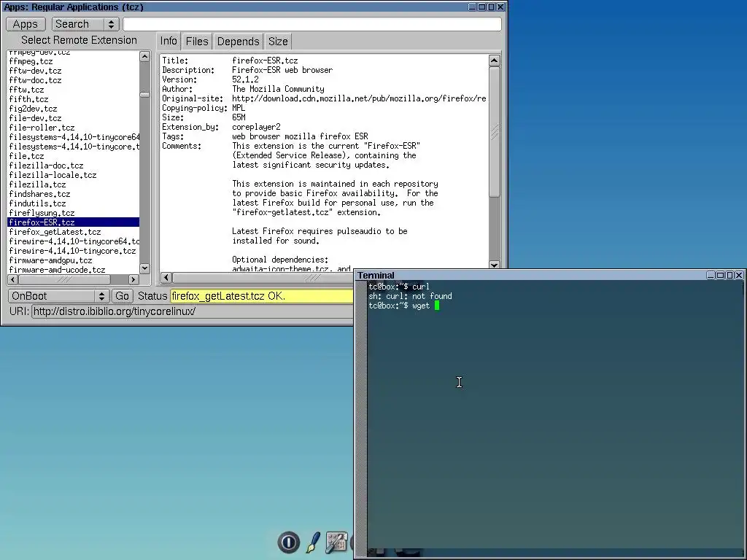Image resolution: width=747 pixels, height=560 pixels.
Task: Select file-roller.tcz in the extension list
Action: [73, 128]
